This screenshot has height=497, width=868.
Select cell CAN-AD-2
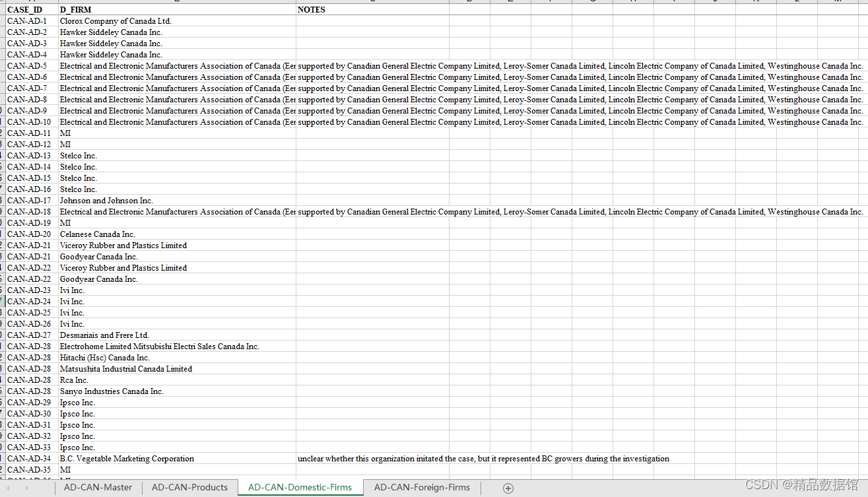pyautogui.click(x=32, y=32)
